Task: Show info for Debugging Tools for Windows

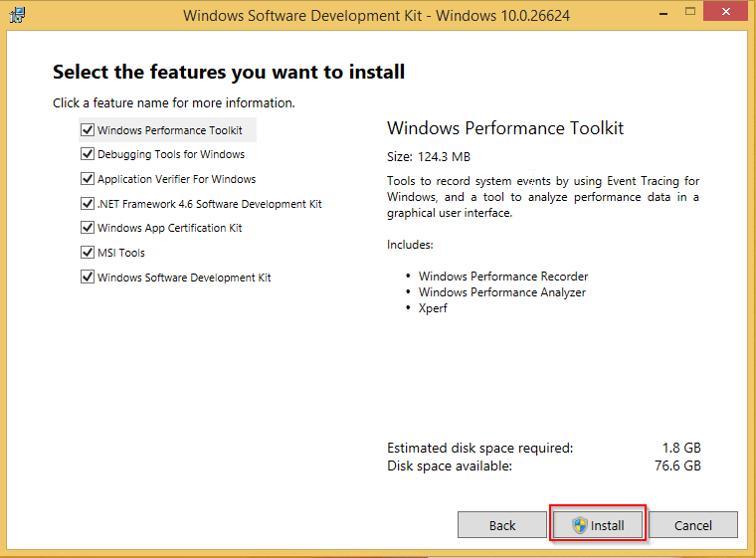Action: (x=170, y=154)
